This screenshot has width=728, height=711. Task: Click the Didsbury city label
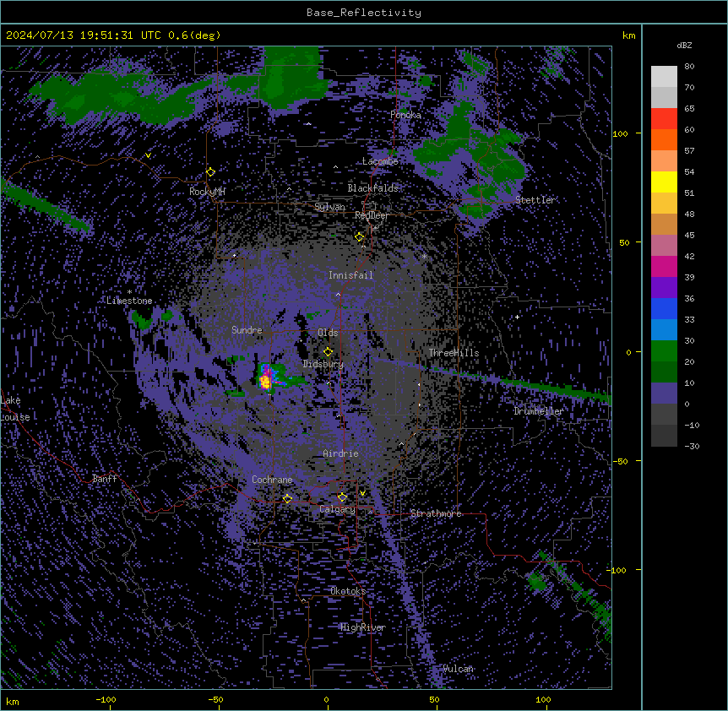click(x=323, y=364)
